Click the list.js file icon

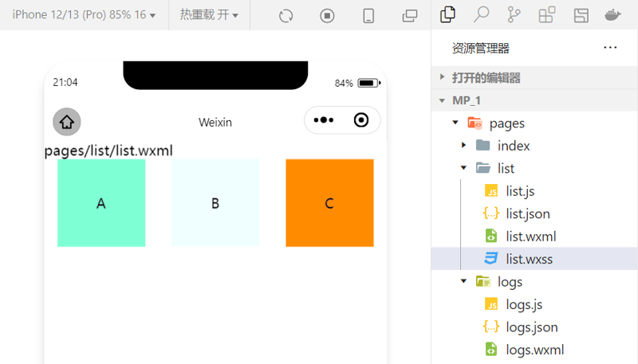491,191
